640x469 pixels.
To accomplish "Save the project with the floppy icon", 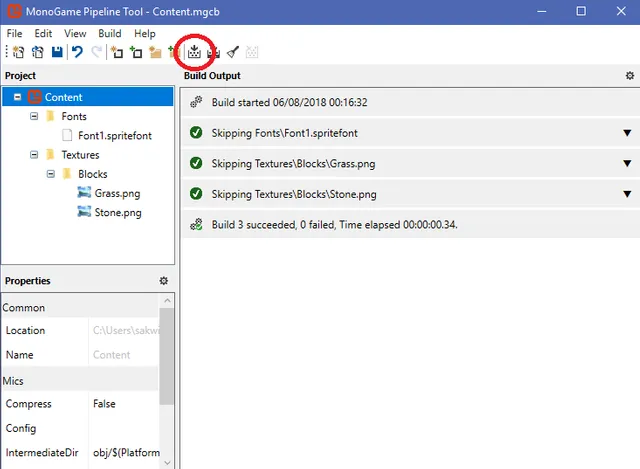I will (57, 52).
